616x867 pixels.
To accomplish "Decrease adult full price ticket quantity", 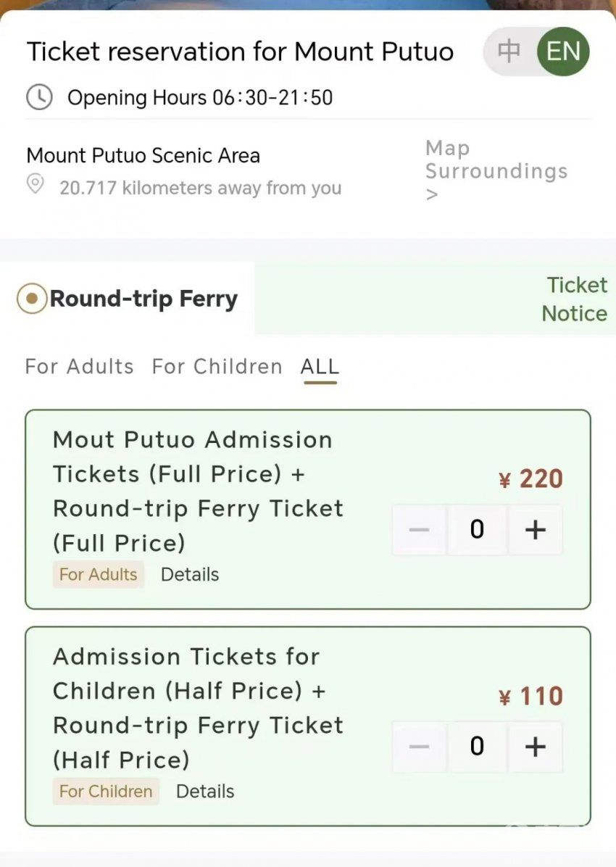I will pyautogui.click(x=419, y=530).
